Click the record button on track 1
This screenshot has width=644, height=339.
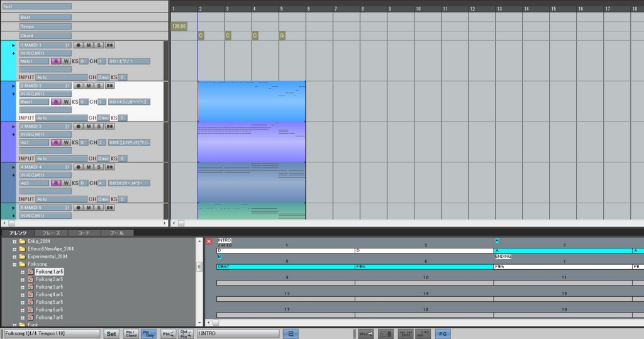coord(79,45)
